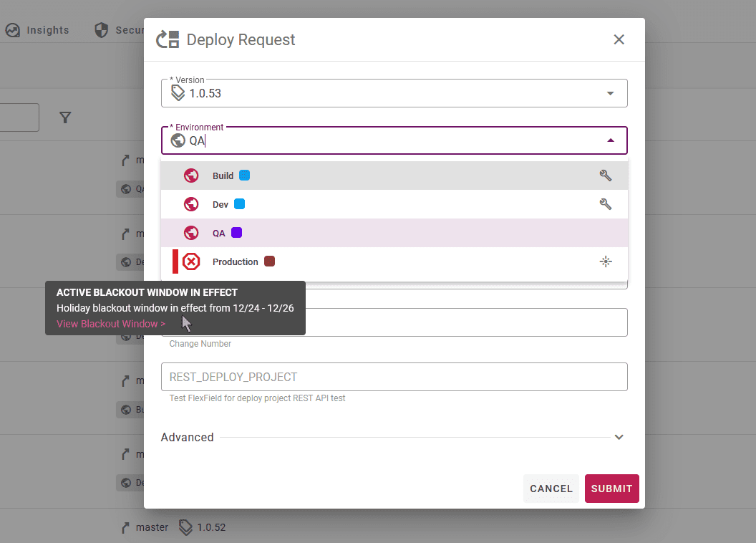Viewport: 756px width, 543px height.
Task: Open the Security tab with the shield icon
Action: tap(119, 30)
